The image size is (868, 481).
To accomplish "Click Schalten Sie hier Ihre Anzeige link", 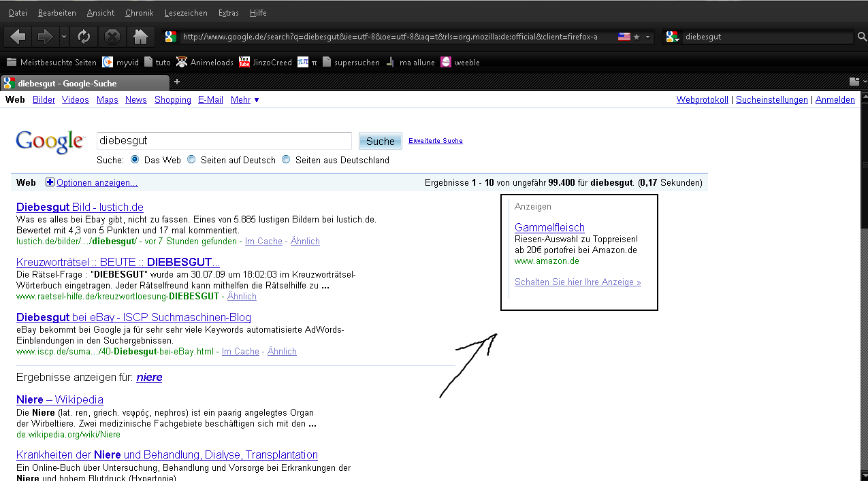I will [x=578, y=282].
